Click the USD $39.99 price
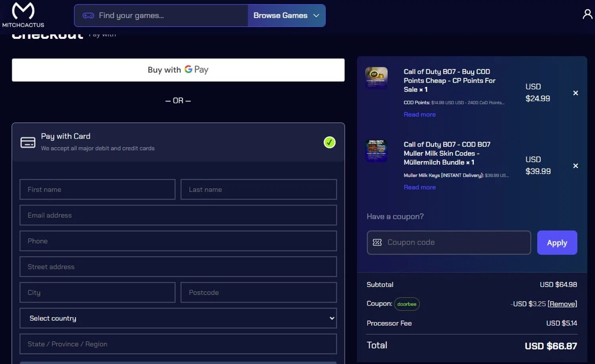595x364 pixels. pyautogui.click(x=538, y=165)
